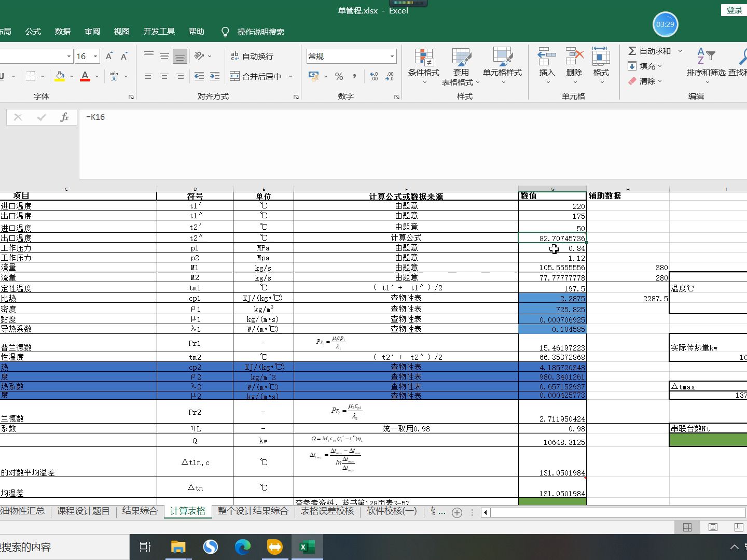Expand the merge and center dropdown arrow

pyautogui.click(x=290, y=76)
